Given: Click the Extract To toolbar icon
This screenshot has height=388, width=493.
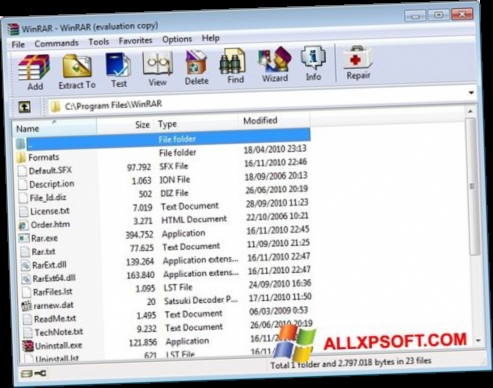Looking at the screenshot, I should (77, 66).
